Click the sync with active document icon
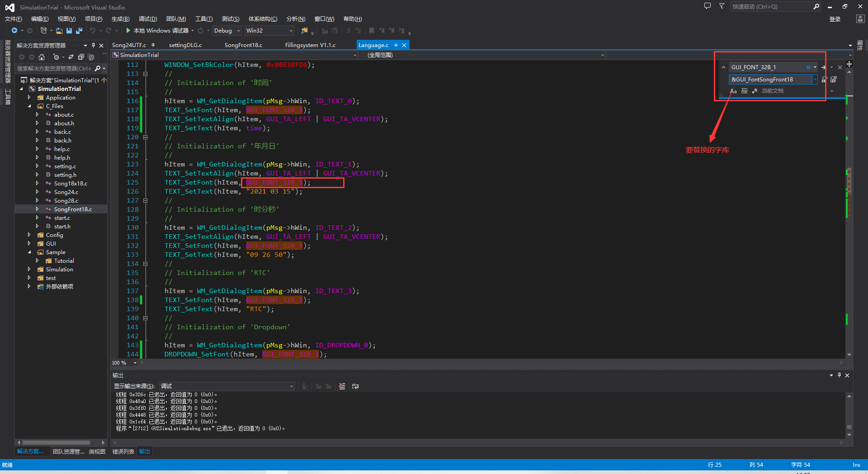Screen dimensions: 868x474 [71, 57]
